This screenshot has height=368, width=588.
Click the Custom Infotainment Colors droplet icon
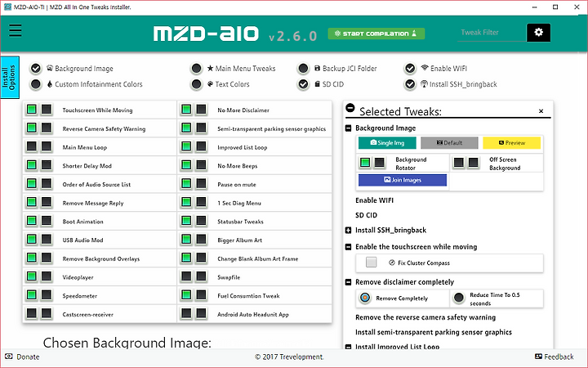(x=50, y=83)
